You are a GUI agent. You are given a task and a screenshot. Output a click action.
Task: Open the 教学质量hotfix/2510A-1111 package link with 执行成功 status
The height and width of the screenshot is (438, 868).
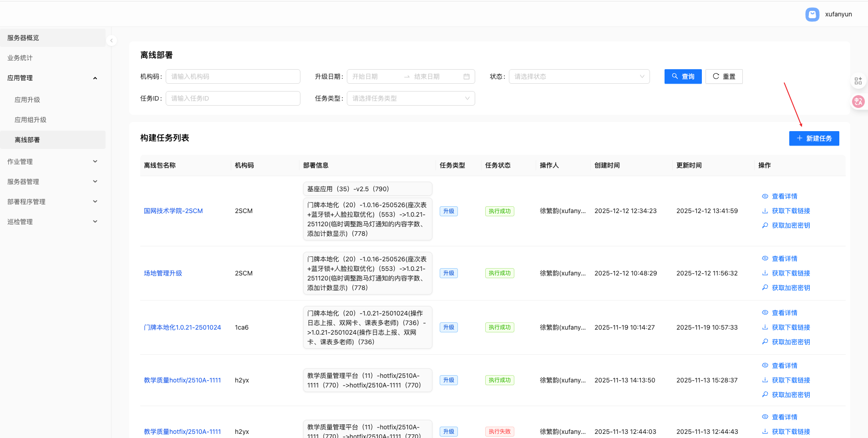click(x=182, y=380)
